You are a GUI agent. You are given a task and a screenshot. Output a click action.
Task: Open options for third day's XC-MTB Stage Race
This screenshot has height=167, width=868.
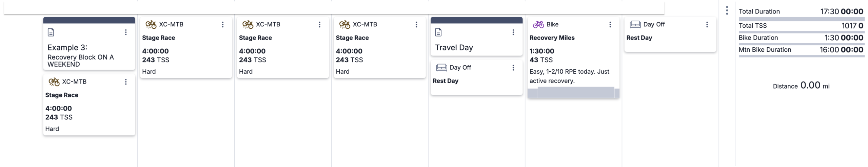pyautogui.click(x=319, y=24)
